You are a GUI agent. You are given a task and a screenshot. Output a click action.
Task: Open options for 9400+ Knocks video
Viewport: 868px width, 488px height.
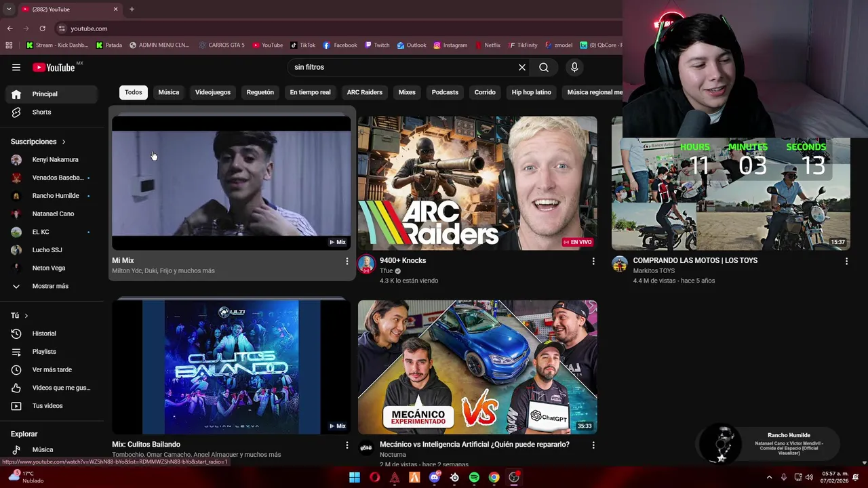[x=593, y=261]
